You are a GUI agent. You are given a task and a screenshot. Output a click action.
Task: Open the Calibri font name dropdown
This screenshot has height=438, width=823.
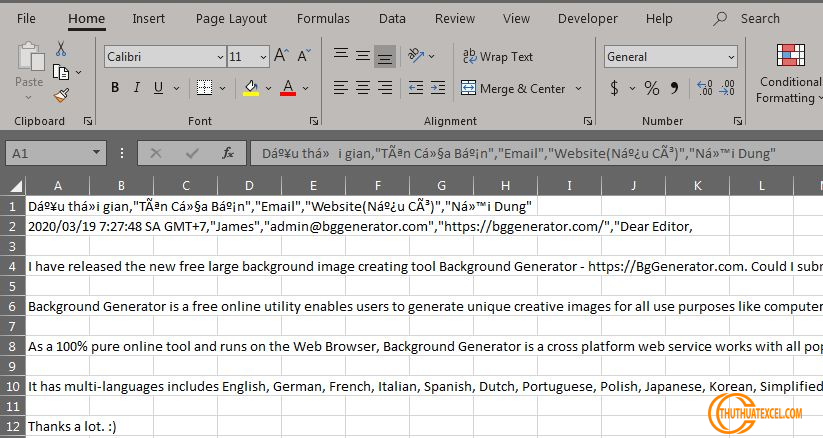point(220,57)
